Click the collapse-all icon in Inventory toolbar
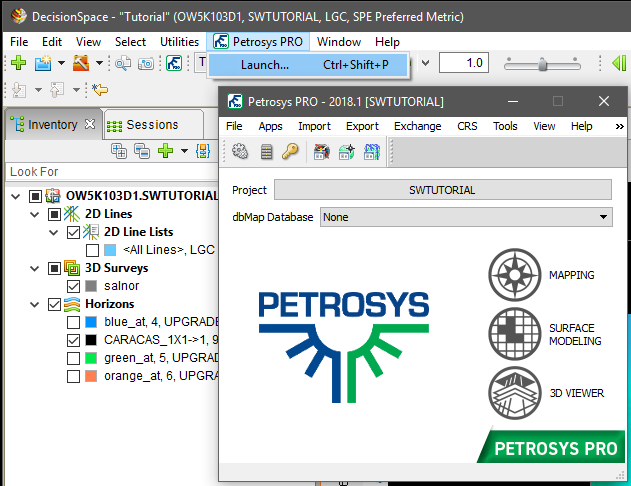Screen dimensions: 631x486 [141, 150]
